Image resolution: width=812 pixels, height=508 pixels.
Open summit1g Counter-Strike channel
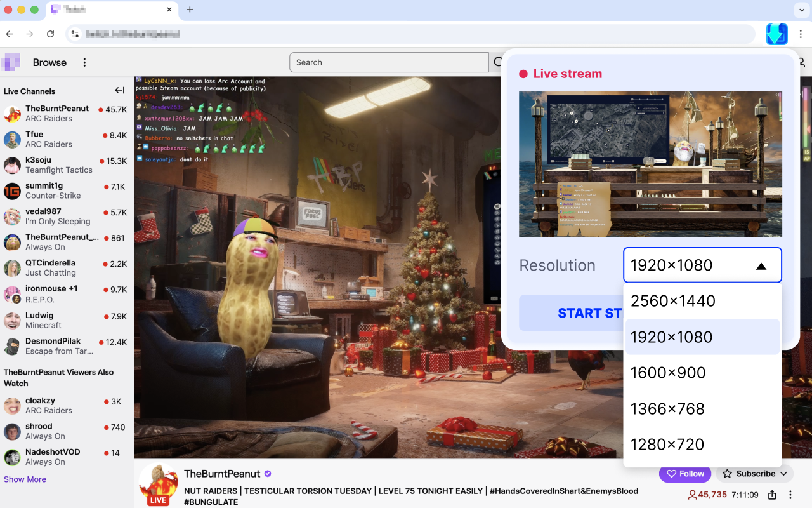[67, 191]
